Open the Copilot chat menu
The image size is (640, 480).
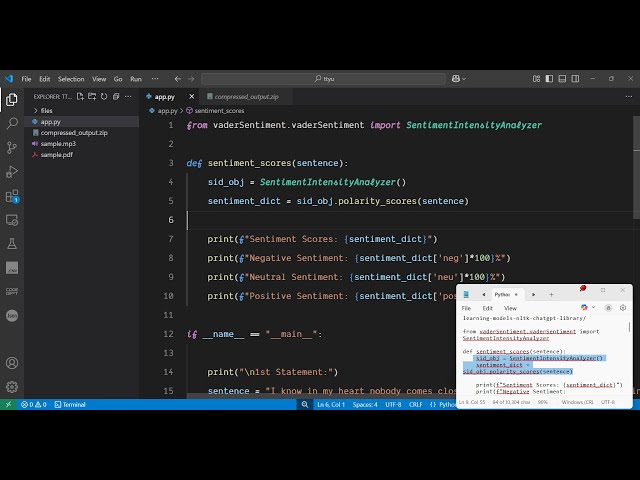coord(459,79)
